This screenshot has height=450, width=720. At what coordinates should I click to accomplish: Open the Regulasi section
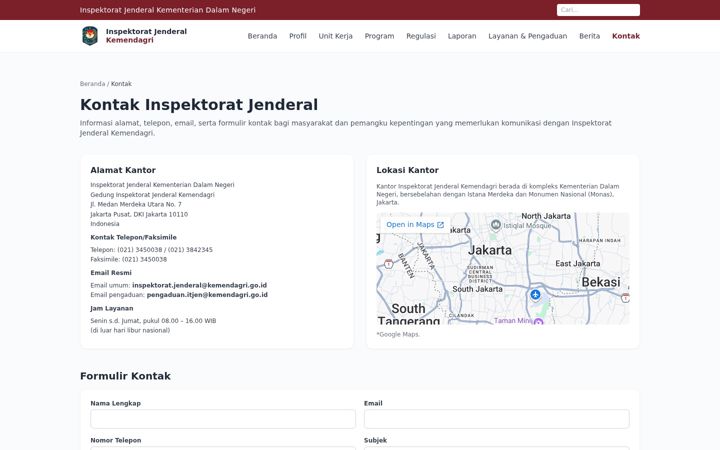[x=421, y=36]
